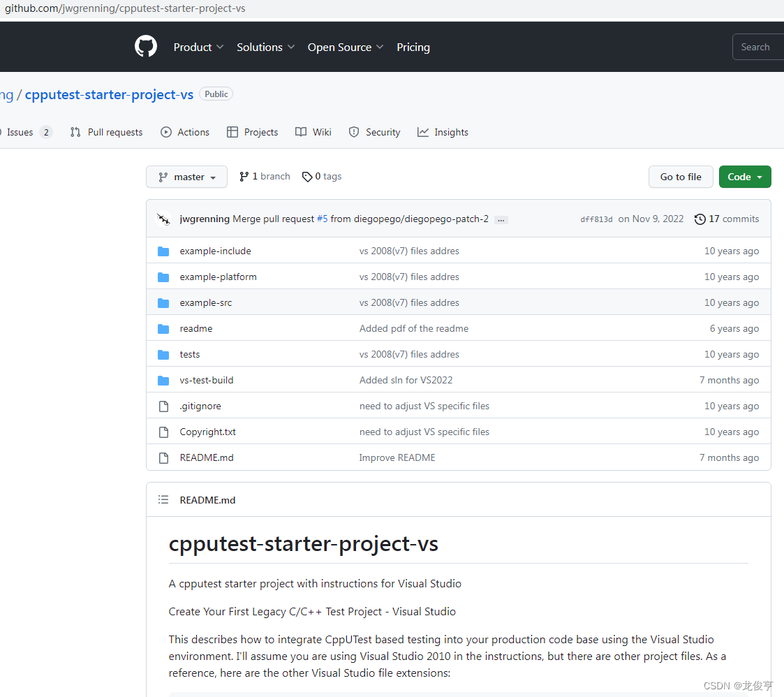Open the Wiki tab

pos(313,132)
